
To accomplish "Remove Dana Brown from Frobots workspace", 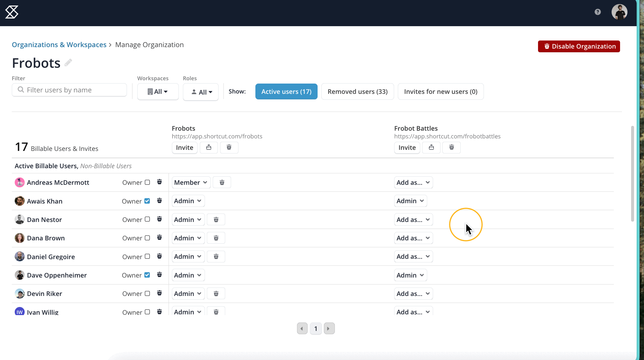I will tap(216, 238).
